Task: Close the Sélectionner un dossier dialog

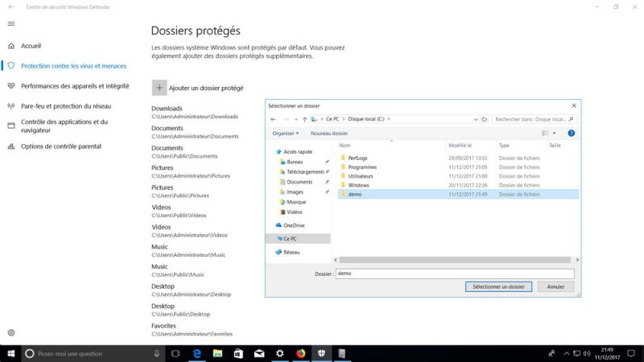Action: pyautogui.click(x=574, y=106)
